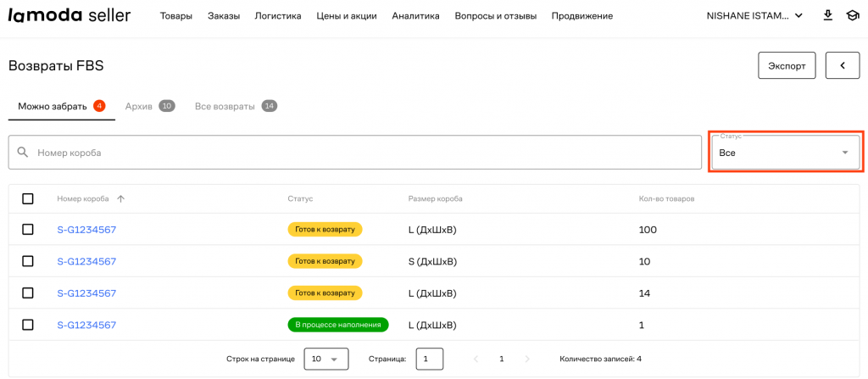The image size is (868, 379).
Task: Select the row with В процессе наполнения status
Action: coord(28,325)
